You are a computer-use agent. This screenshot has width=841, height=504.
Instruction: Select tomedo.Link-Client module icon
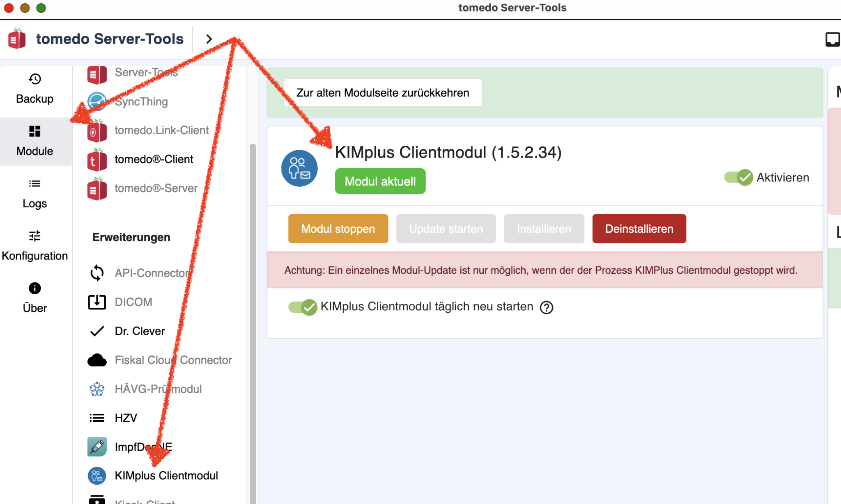coord(97,131)
